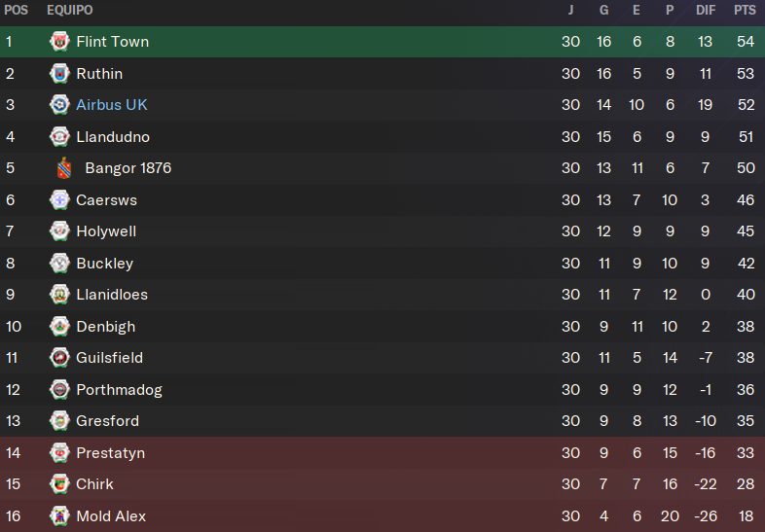
Task: Click the Airbus UK club badge
Action: click(x=59, y=105)
